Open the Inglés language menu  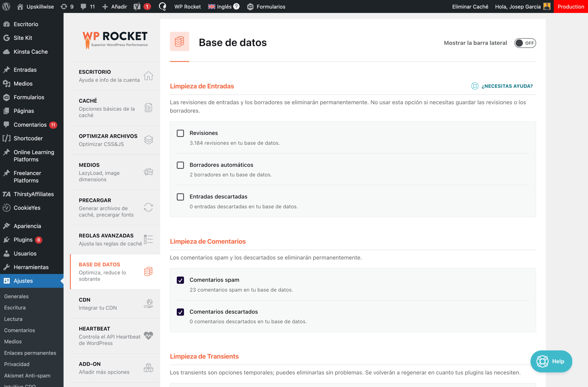[x=224, y=7]
